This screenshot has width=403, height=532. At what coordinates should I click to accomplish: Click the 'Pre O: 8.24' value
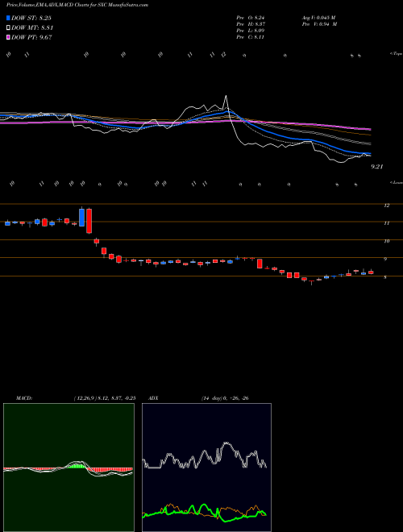[x=251, y=18]
